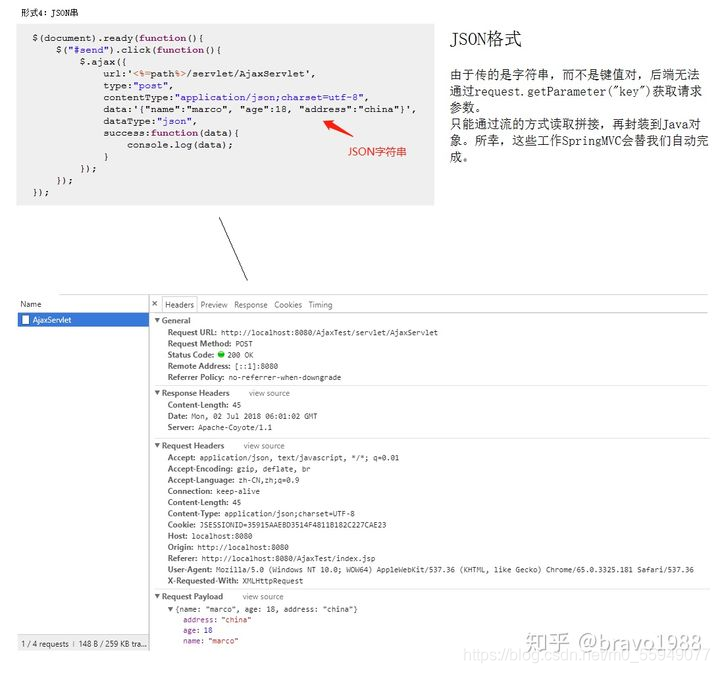Click the Server Apache-Coyote/1.1 value
This screenshot has width=720, height=673.
(x=235, y=427)
